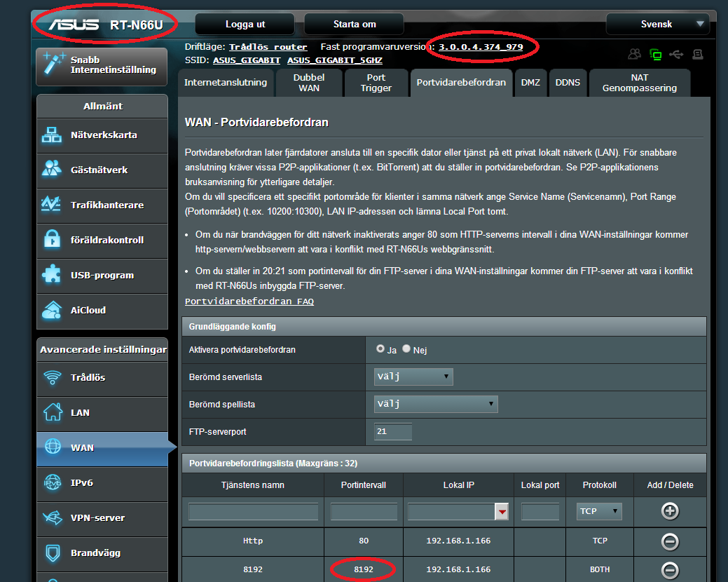Click the Gästnätverk guest network icon
Image resolution: width=728 pixels, height=582 pixels.
point(52,169)
